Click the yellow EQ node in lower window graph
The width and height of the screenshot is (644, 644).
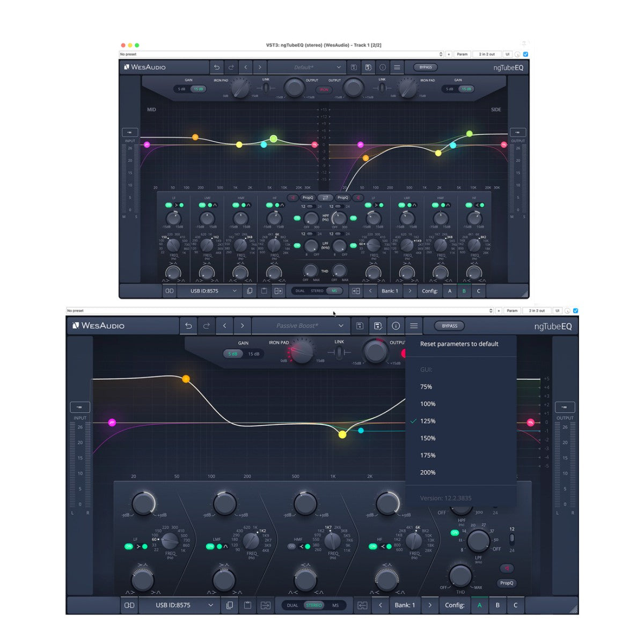pyautogui.click(x=342, y=434)
